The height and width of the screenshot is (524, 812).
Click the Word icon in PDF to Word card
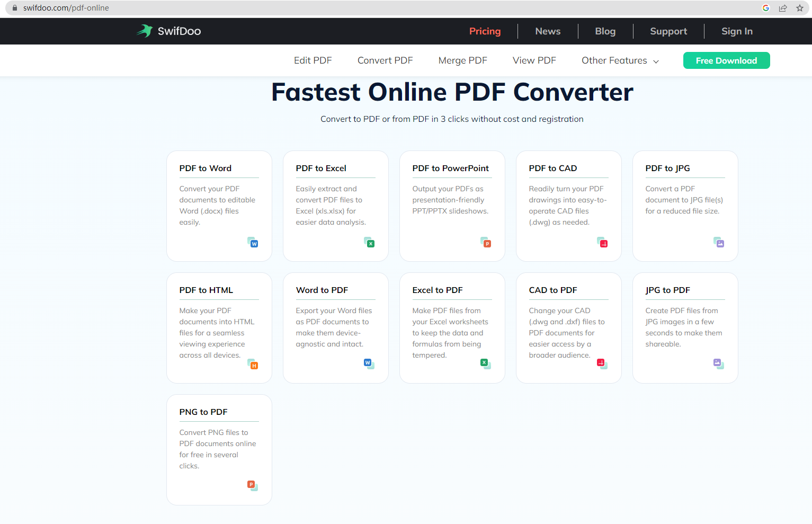coord(253,242)
